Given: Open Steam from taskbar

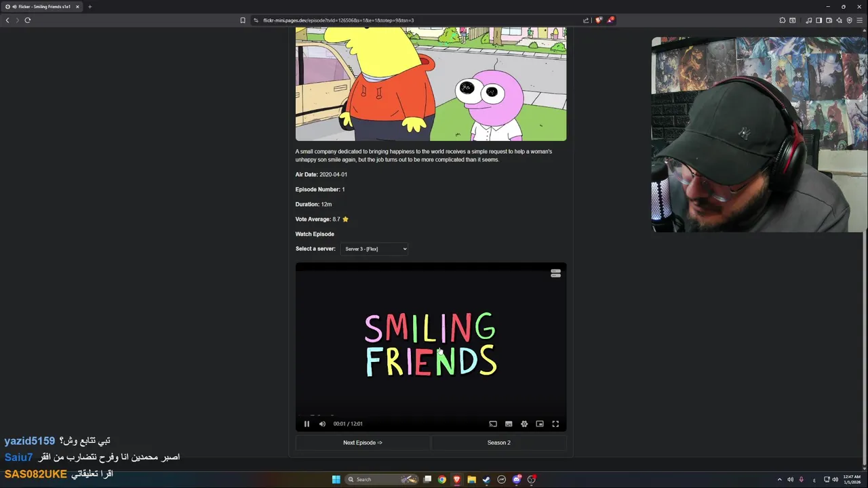Looking at the screenshot, I should 486,479.
